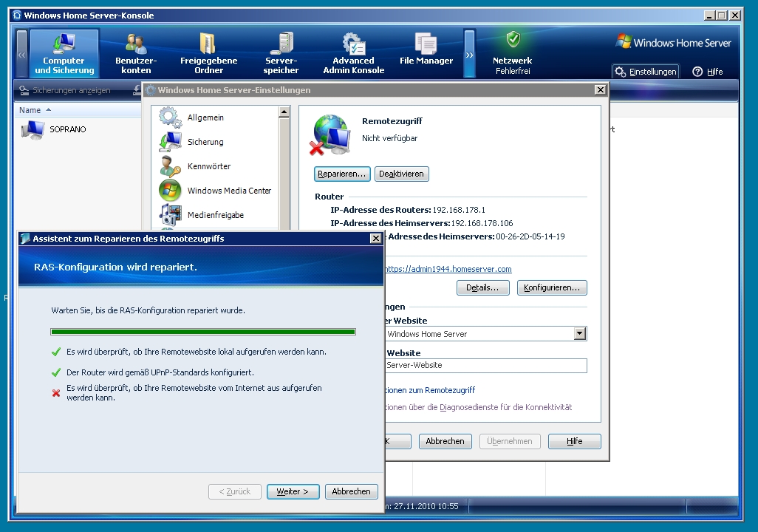Close the Remotezugriff repair wizard
Viewport: 758px width, 532px height.
tap(375, 239)
